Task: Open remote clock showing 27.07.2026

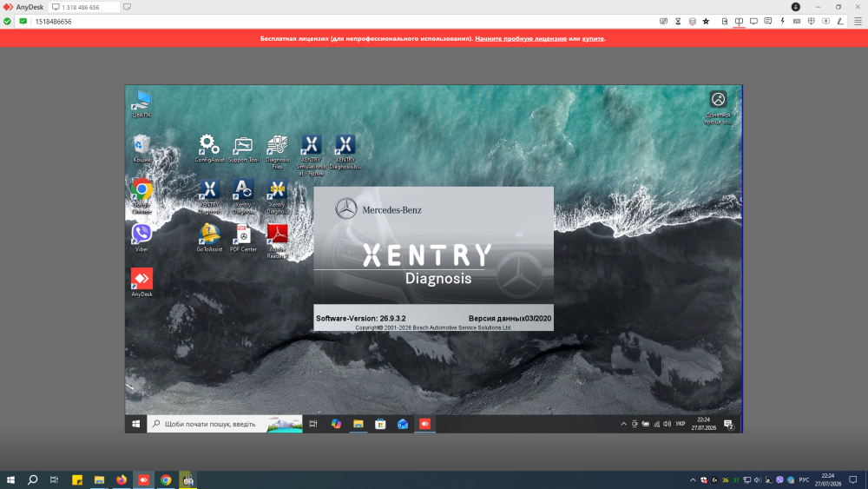Action: point(704,424)
